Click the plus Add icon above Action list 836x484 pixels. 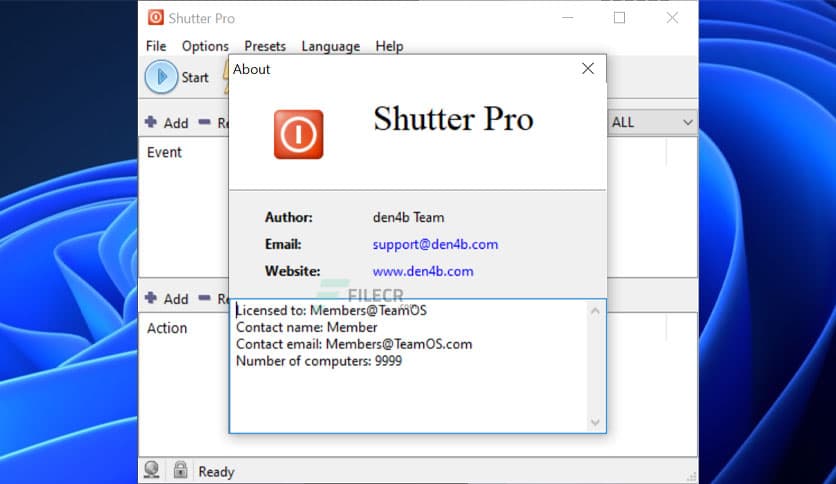tap(151, 298)
